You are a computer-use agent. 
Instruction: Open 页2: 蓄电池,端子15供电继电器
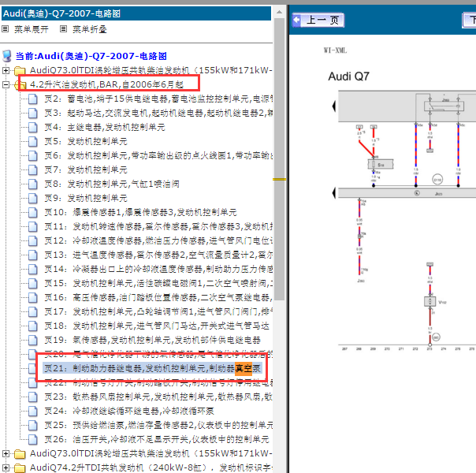pyautogui.click(x=158, y=99)
